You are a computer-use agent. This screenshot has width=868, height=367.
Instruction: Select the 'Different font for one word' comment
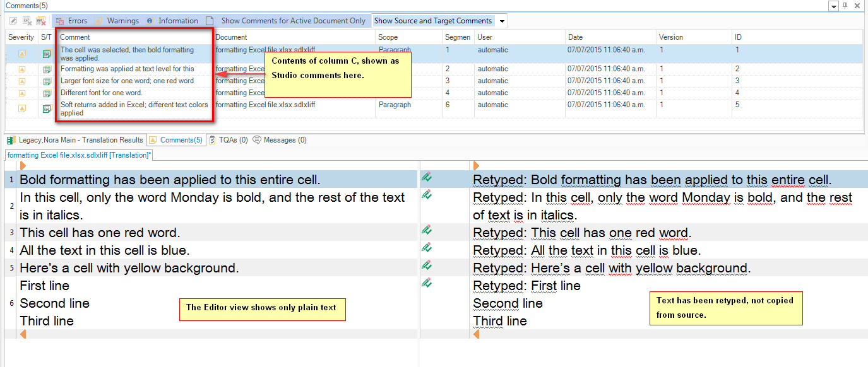pyautogui.click(x=102, y=93)
